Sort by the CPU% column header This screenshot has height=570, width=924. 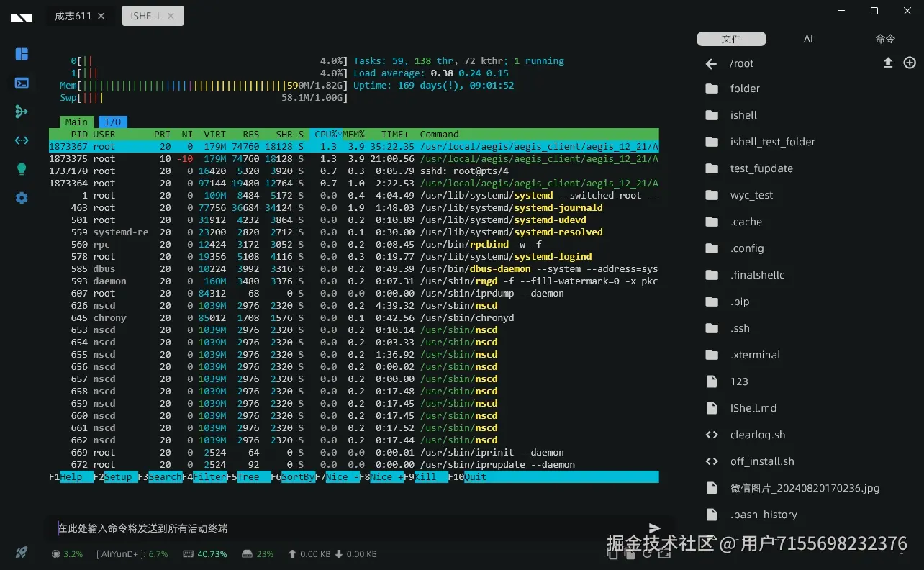(325, 135)
